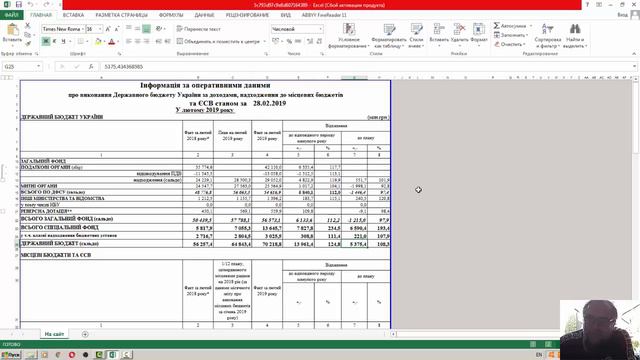Open Форматировать как таблицу

point(389,36)
